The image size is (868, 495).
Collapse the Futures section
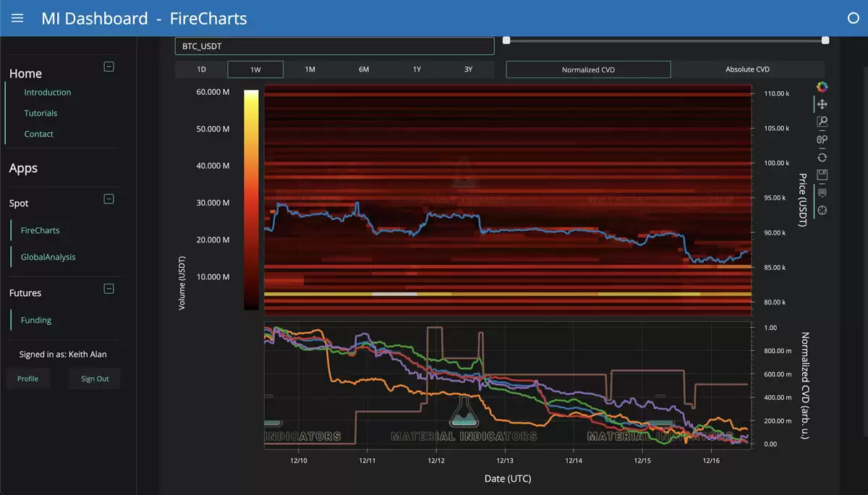tap(109, 288)
